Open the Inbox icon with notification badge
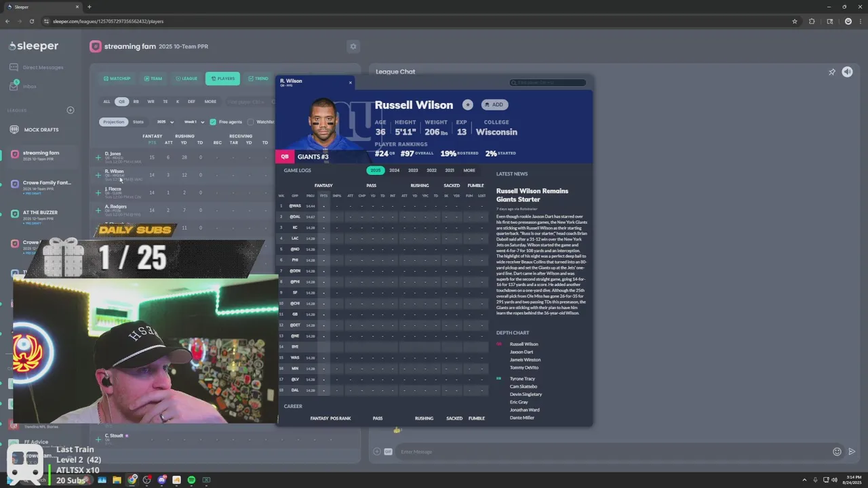The image size is (868, 488). pos(14,86)
